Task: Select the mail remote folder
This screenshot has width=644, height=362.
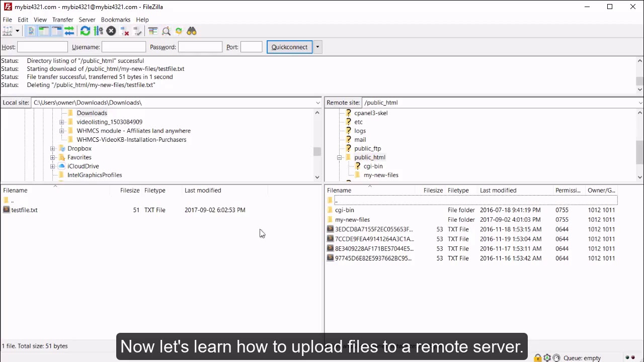Action: pyautogui.click(x=360, y=140)
